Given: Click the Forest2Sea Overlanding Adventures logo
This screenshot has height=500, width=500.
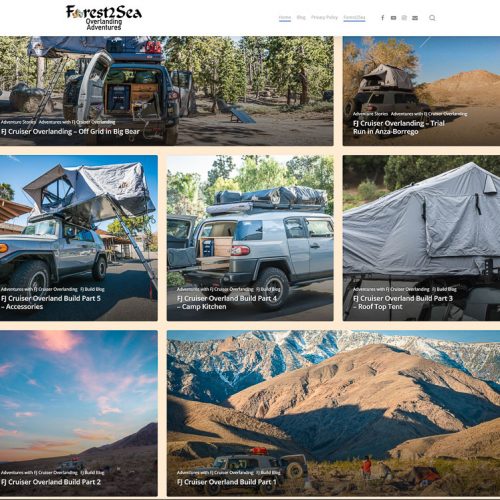Looking at the screenshot, I should [104, 17].
